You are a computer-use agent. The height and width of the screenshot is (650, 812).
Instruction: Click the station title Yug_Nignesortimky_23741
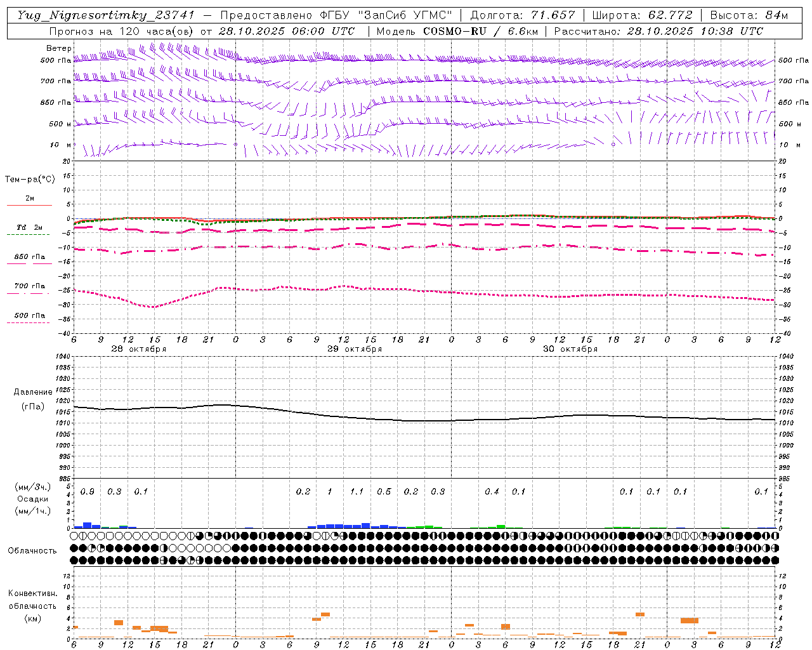tap(106, 15)
